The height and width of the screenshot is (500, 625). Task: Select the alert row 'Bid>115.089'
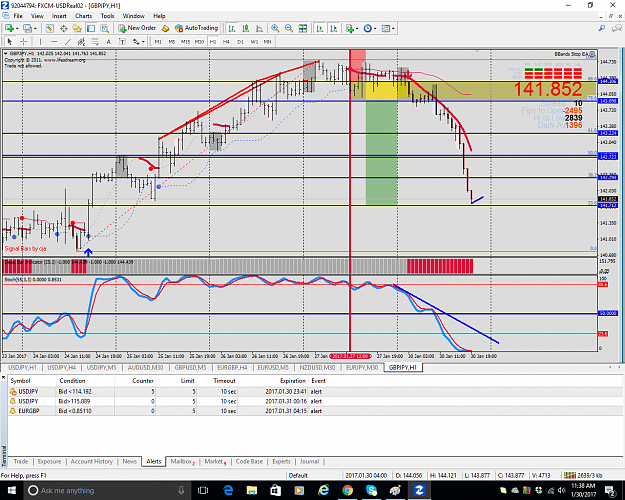tap(315, 401)
